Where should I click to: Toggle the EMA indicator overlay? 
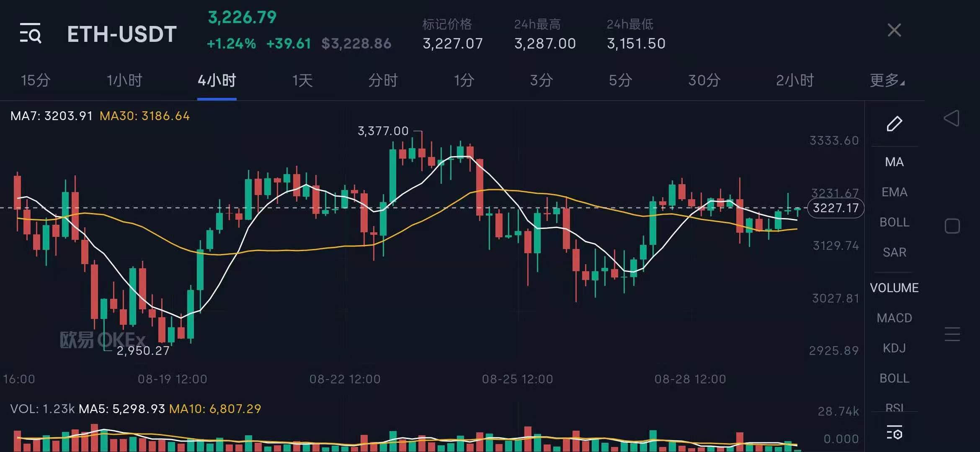(x=894, y=192)
